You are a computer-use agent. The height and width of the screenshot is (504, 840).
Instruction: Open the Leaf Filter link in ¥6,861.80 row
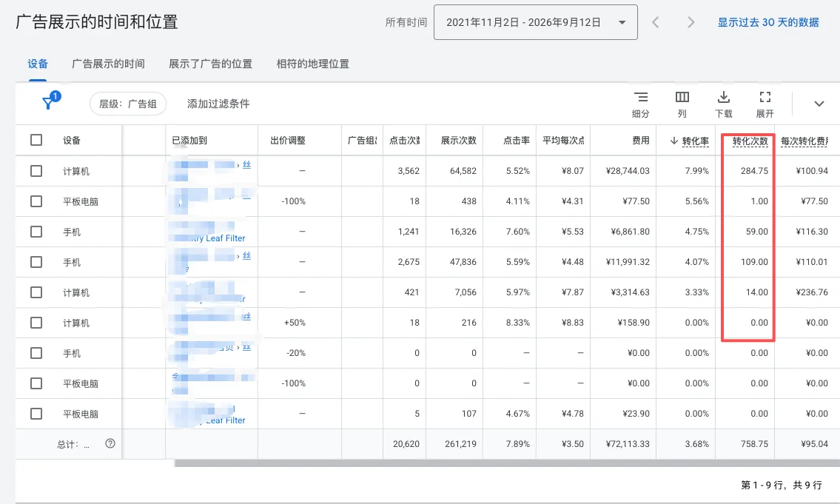[x=225, y=238]
